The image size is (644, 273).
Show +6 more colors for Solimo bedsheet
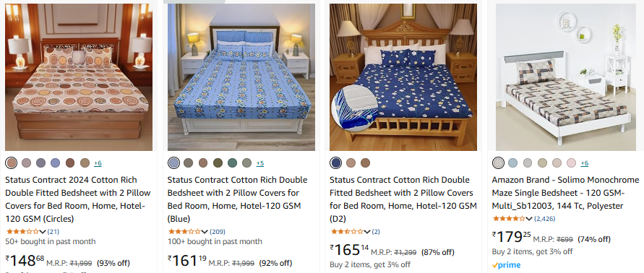(585, 163)
